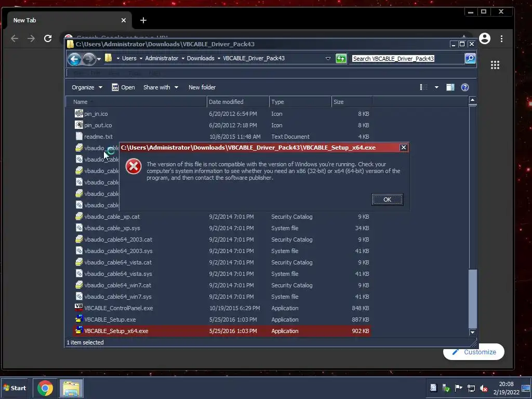Click the pin_in.ico file icon

coord(79,113)
